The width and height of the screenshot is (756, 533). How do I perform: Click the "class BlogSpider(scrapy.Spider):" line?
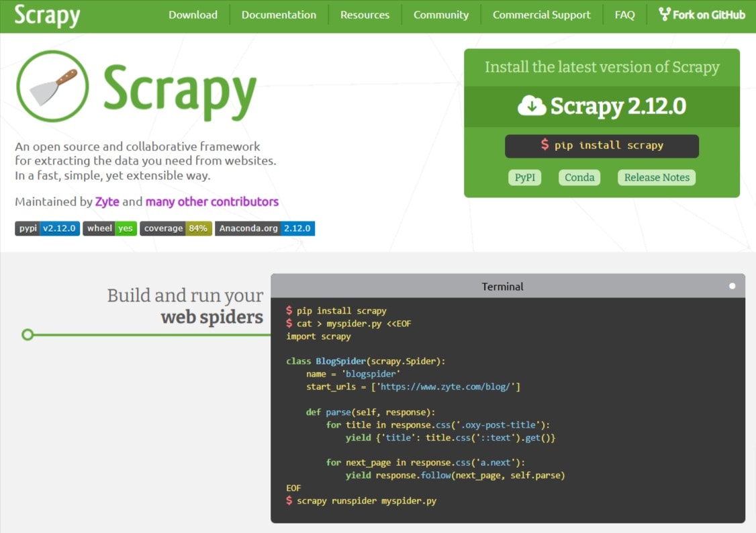pos(365,361)
